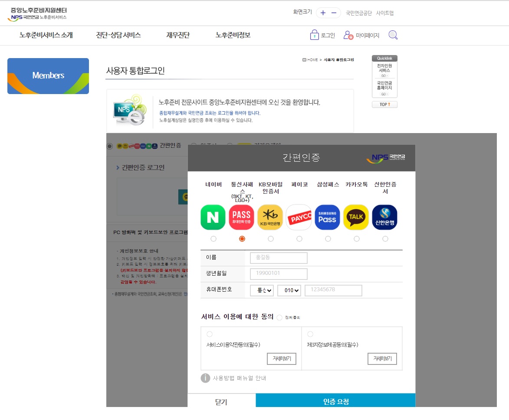Click the 인증 요청 button

[335, 401]
